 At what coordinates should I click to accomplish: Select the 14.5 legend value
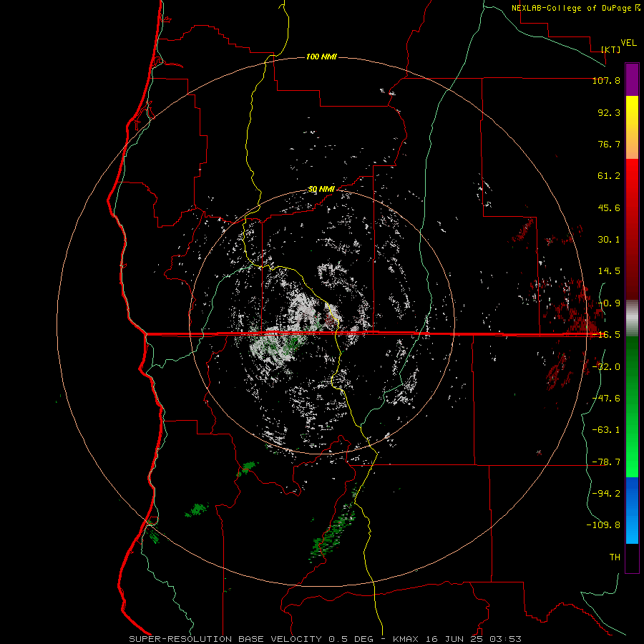pyautogui.click(x=609, y=271)
